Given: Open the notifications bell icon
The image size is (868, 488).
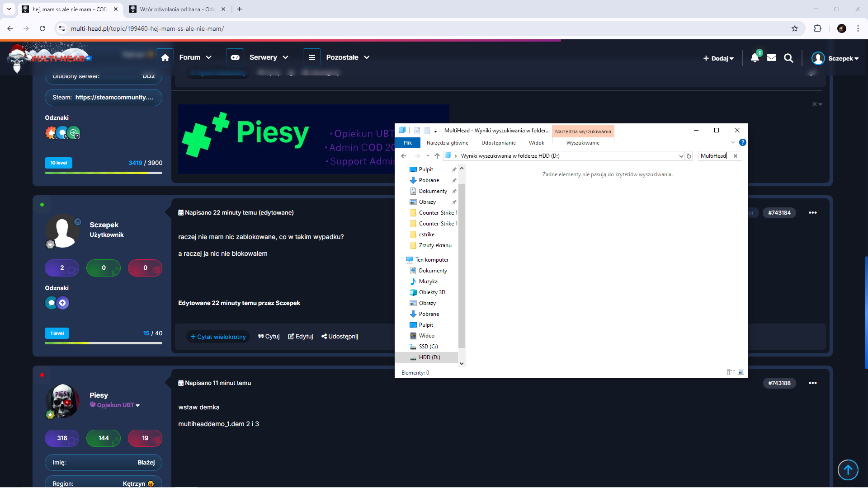Looking at the screenshot, I should (x=755, y=58).
